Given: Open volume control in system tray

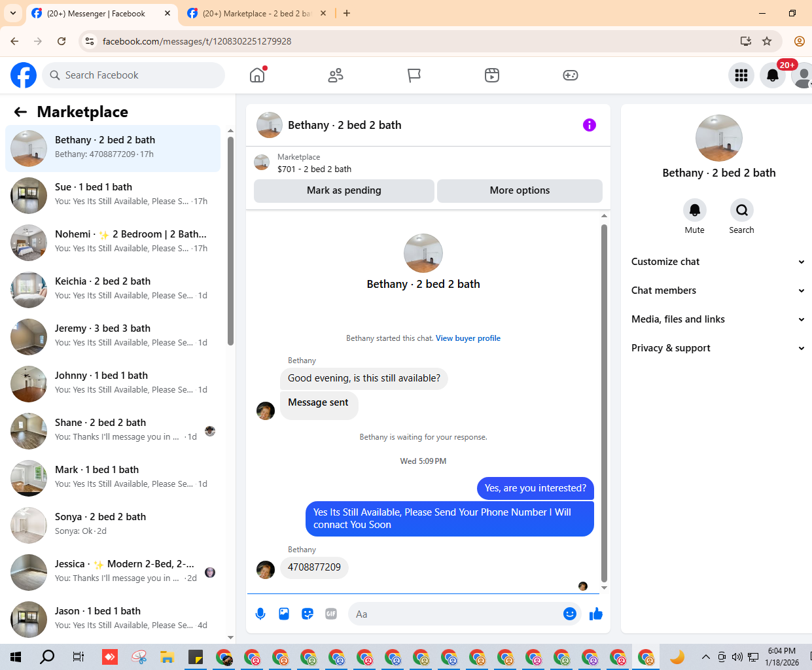Looking at the screenshot, I should click(737, 657).
